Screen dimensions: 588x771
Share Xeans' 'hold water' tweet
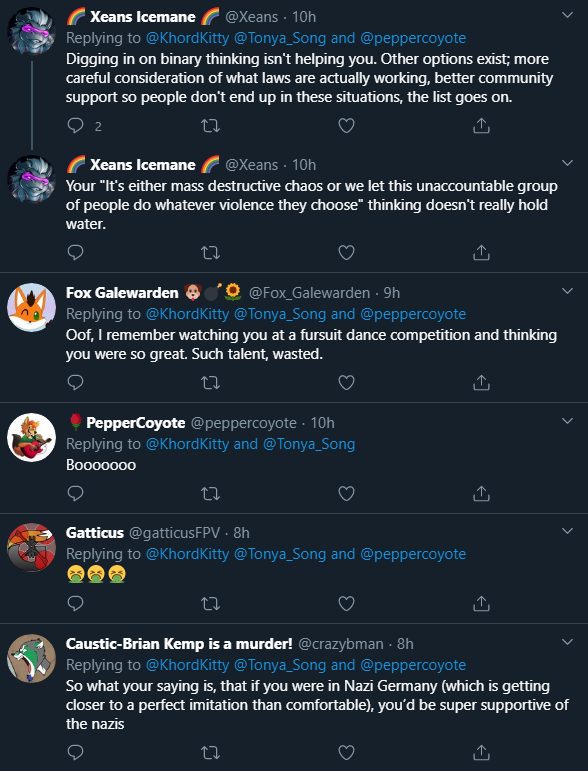[x=481, y=253]
